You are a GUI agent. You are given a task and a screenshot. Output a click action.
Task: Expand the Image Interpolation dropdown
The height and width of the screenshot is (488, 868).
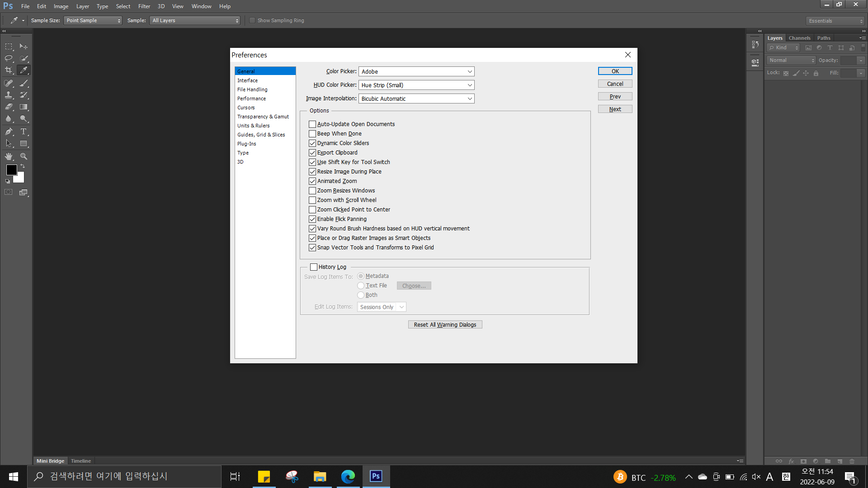416,99
